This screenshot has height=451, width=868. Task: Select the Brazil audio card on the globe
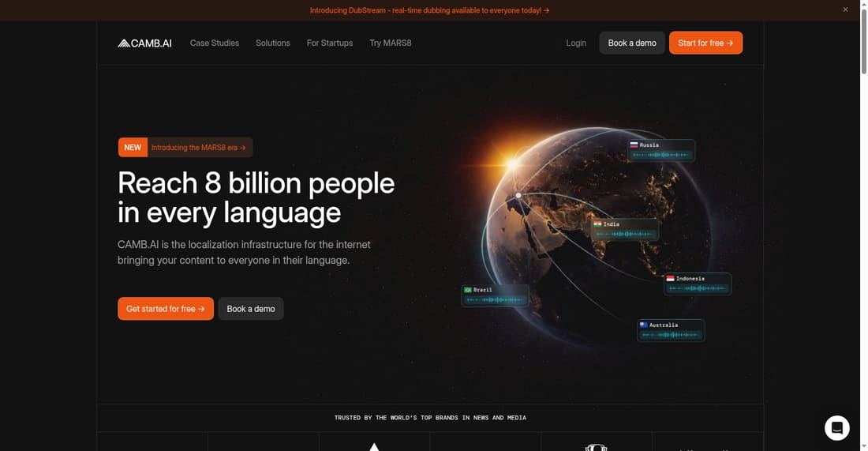495,295
